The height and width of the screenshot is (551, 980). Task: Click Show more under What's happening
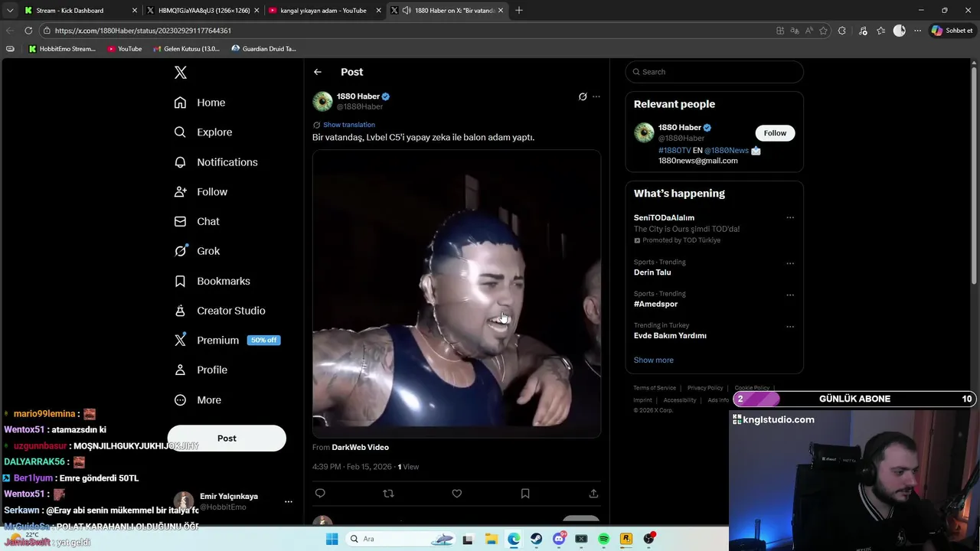[654, 360]
